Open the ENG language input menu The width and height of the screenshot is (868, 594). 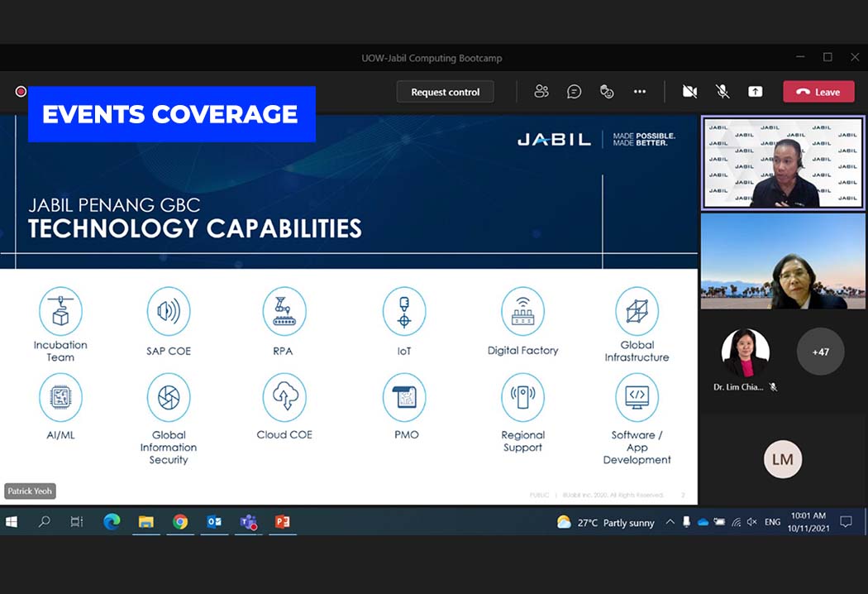coord(772,522)
